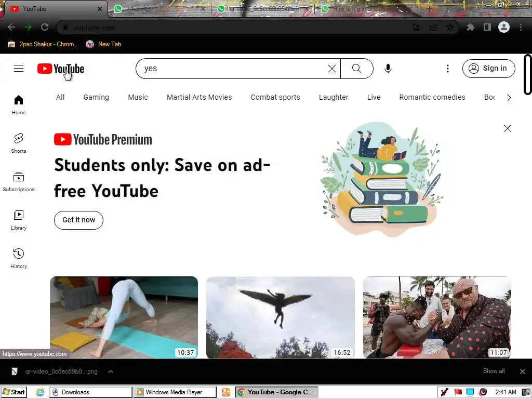Click the orange browser icon in taskbar
Viewport: 532px width, 399px height.
[x=226, y=392]
